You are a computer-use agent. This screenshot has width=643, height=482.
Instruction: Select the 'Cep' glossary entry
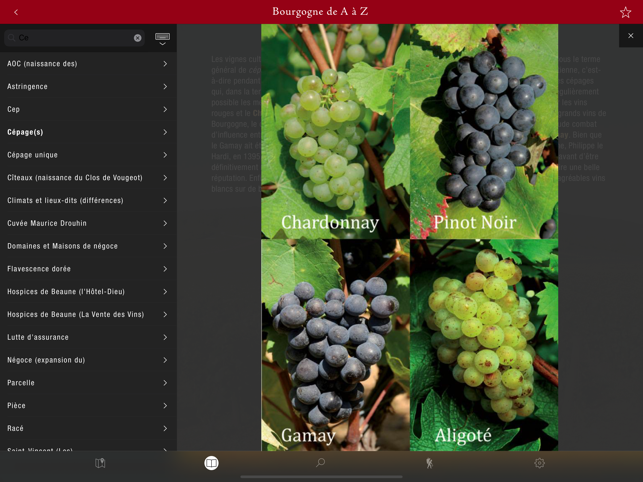(x=88, y=109)
